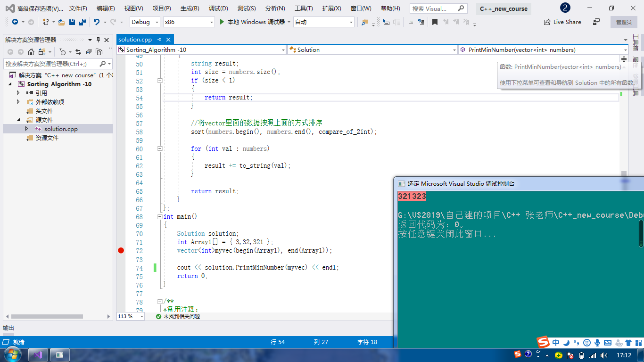The image size is (644, 362).
Task: Click the notifications badge showing 2
Action: 565,8
